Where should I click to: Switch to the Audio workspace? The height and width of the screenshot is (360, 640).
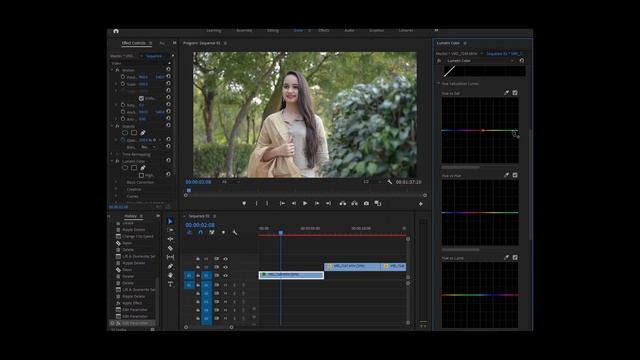click(x=349, y=31)
